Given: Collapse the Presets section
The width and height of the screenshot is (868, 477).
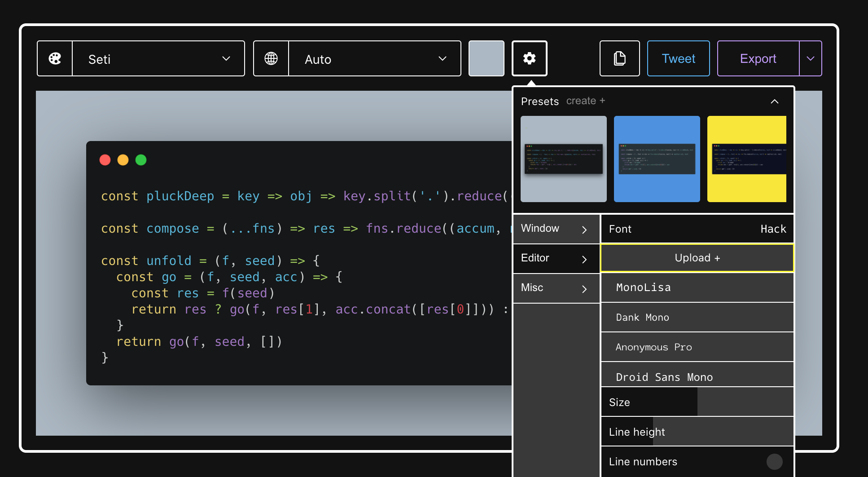Looking at the screenshot, I should (775, 102).
